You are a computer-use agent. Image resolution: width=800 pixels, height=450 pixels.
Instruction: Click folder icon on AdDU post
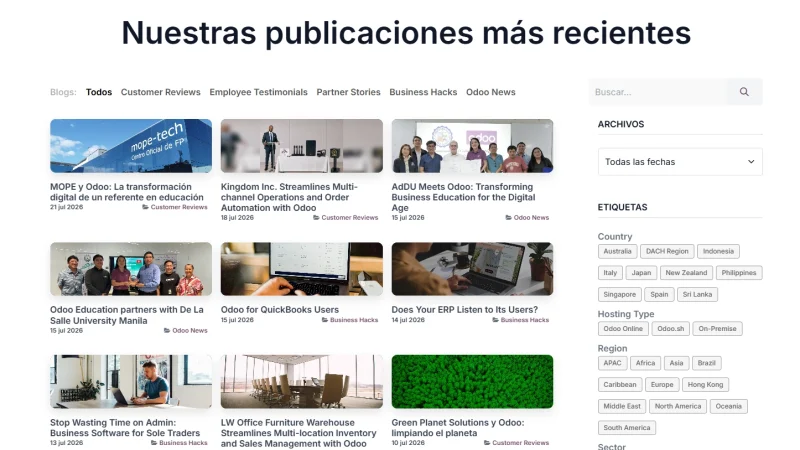[x=509, y=217]
